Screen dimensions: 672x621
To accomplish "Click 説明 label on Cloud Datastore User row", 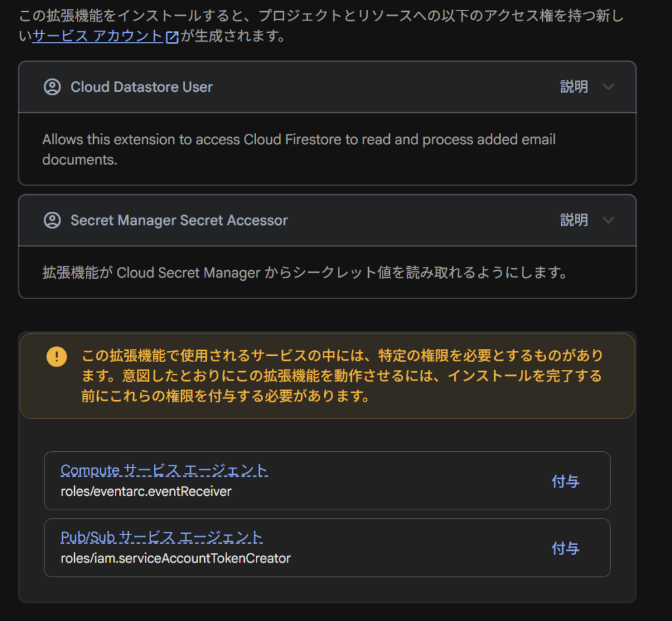I will click(x=574, y=87).
